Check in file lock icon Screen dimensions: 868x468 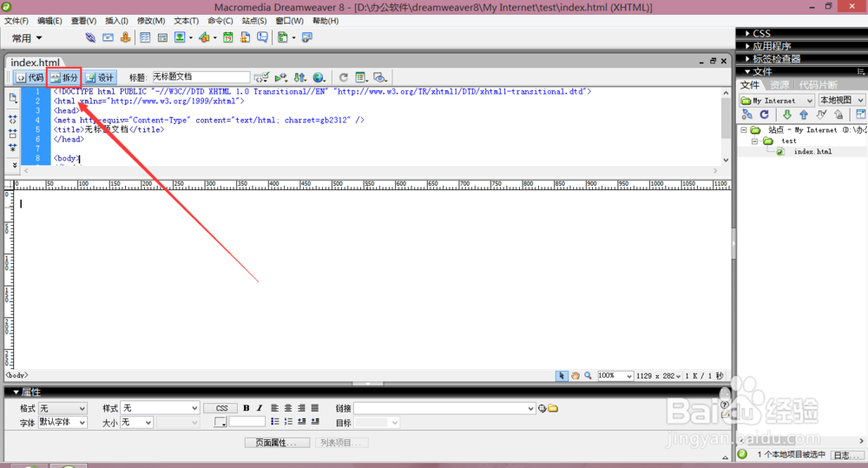[x=839, y=115]
